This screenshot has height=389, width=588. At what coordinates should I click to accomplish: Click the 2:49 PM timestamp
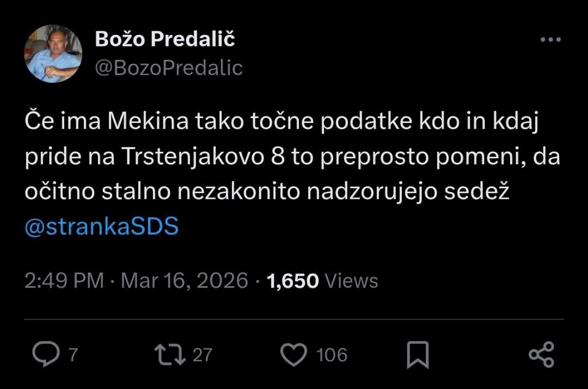(64, 281)
